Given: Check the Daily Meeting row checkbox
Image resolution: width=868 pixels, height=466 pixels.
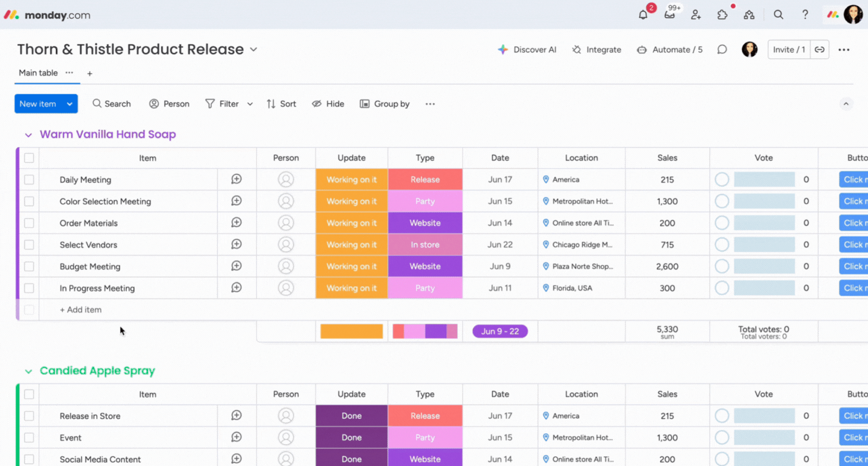Looking at the screenshot, I should point(29,179).
